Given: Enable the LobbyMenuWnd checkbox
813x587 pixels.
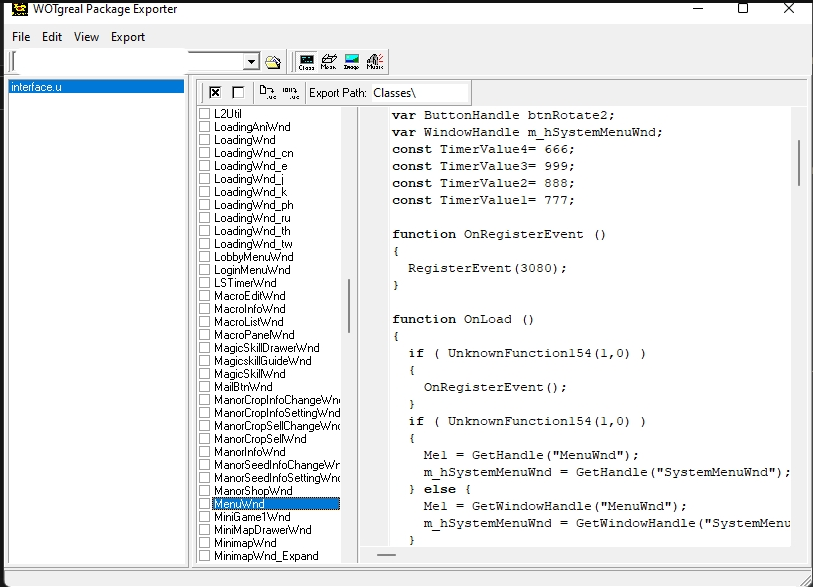Looking at the screenshot, I should pyautogui.click(x=204, y=257).
